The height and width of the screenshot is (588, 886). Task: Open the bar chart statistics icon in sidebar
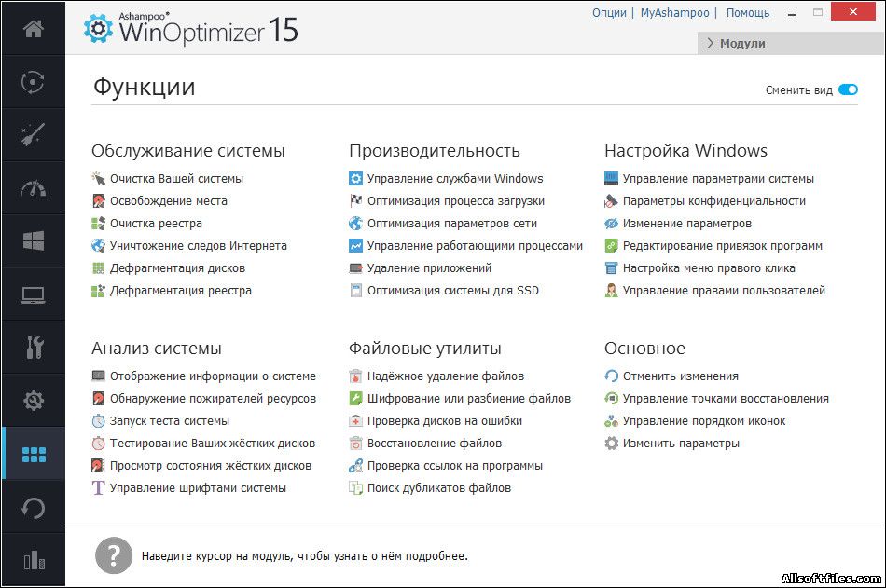click(34, 560)
